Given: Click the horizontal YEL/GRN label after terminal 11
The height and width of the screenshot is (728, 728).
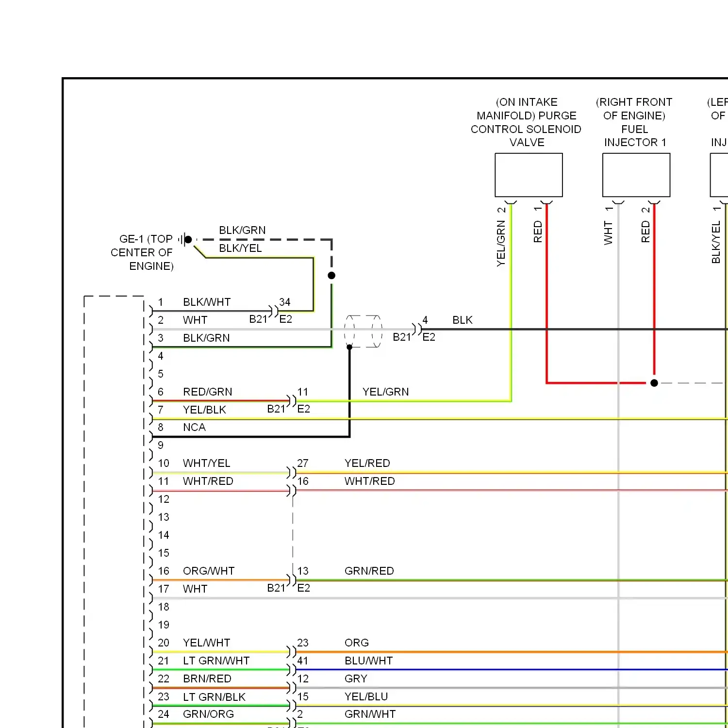Looking at the screenshot, I should pos(386,392).
